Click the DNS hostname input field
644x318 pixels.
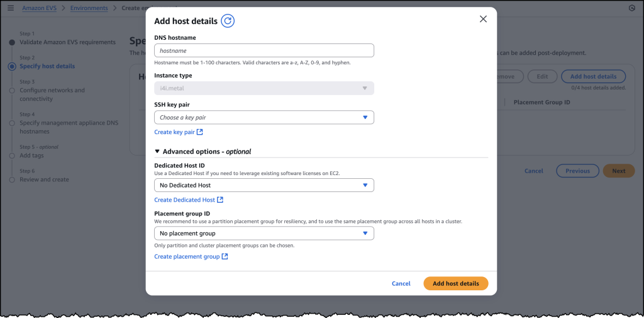(264, 50)
